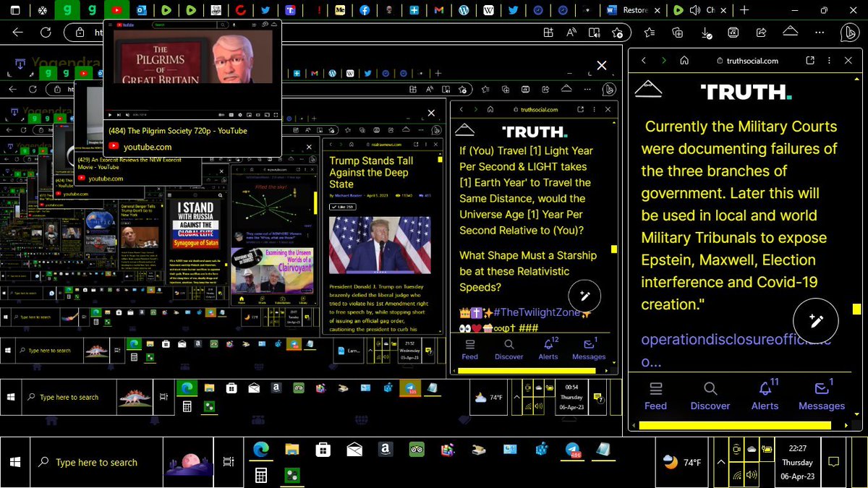Switch to the Outlook browser tab
This screenshot has width=868, height=488.
click(x=141, y=10)
